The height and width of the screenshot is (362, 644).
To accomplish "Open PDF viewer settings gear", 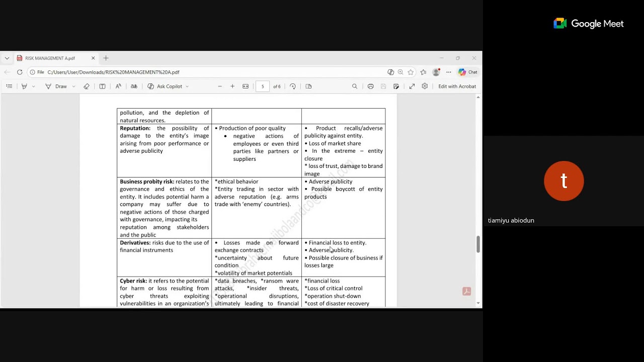I will coord(425,86).
